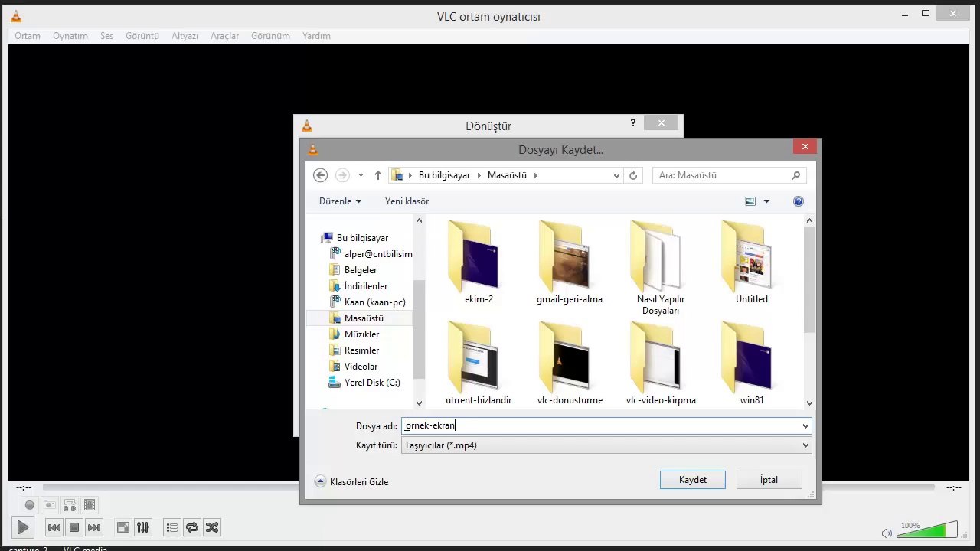Screen dimensions: 980x551
Task: Stop playback in VLC controls
Action: point(73,527)
